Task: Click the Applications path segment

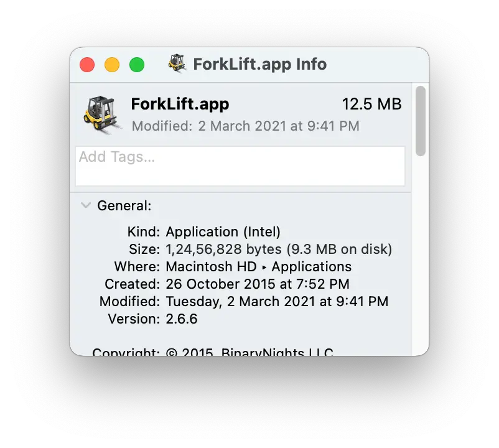Action: click(x=312, y=267)
